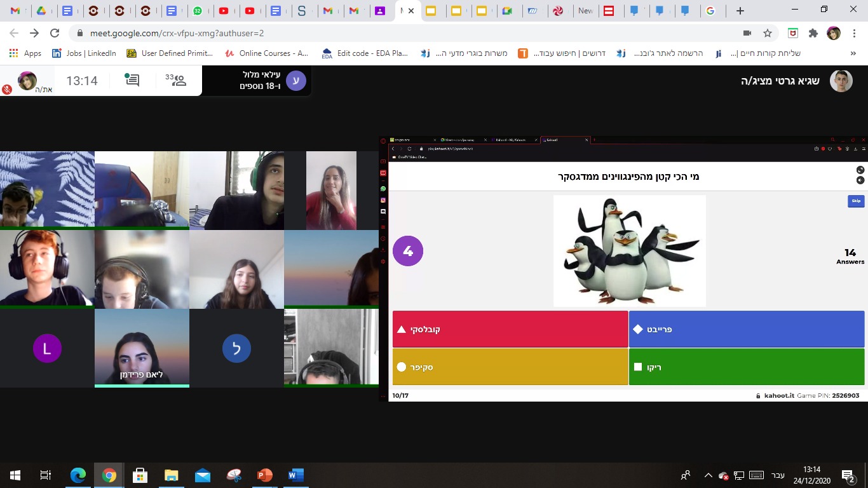This screenshot has width=868, height=488.
Task: Unmute your microphone via the red mic icon
Action: (x=7, y=90)
